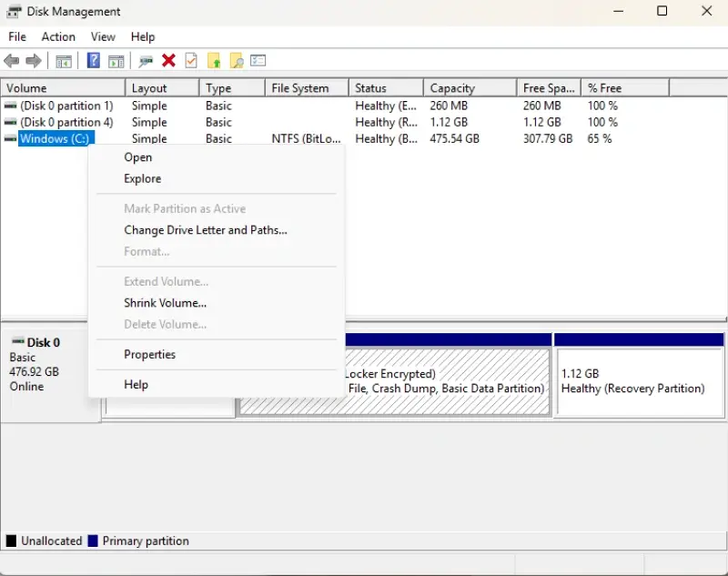Sort by the Layout column header
The height and width of the screenshot is (576, 728).
(x=163, y=88)
